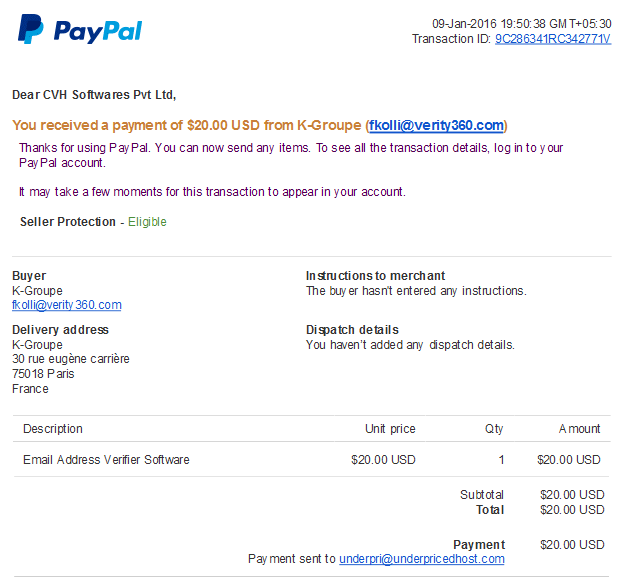Click the Delivery address heading

click(60, 329)
